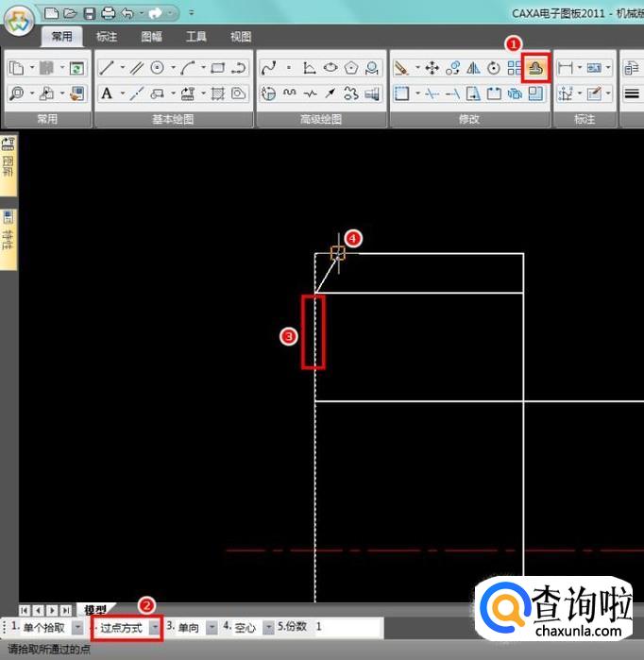Click the offset (等距线) tool icon
Image resolution: width=644 pixels, height=660 pixels.
tap(535, 68)
